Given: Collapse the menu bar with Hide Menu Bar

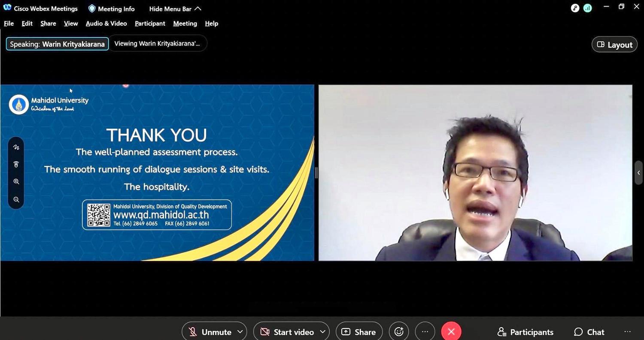Looking at the screenshot, I should point(175,9).
